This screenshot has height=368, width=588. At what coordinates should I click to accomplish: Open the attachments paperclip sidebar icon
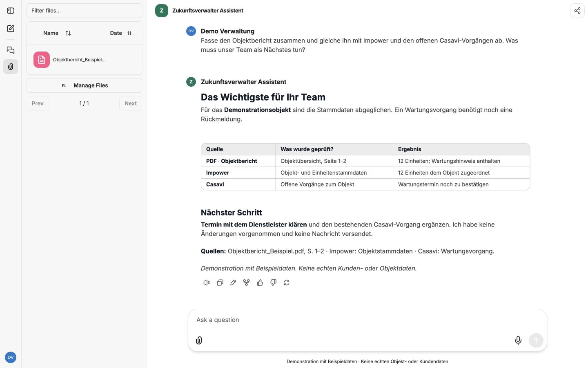pyautogui.click(x=11, y=67)
